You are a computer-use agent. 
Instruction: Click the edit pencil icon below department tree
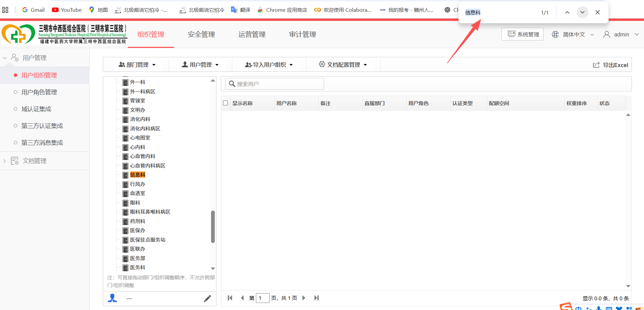(x=207, y=299)
